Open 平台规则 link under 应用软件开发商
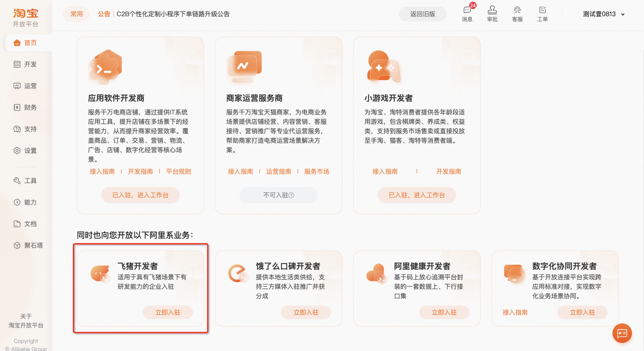This screenshot has height=351, width=644. (178, 171)
